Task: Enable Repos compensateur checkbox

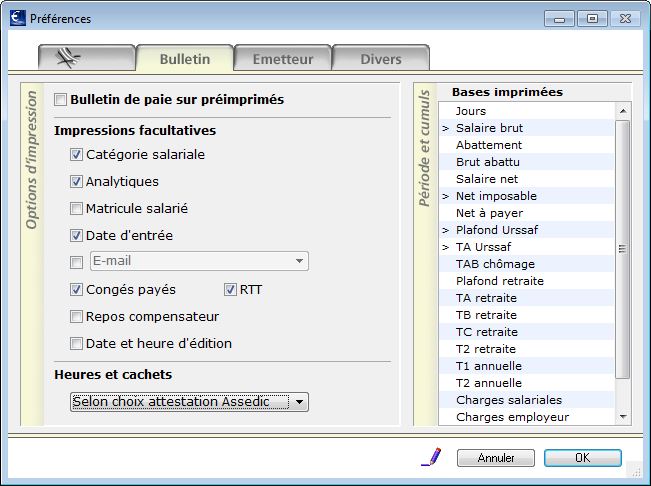Action: (76, 317)
